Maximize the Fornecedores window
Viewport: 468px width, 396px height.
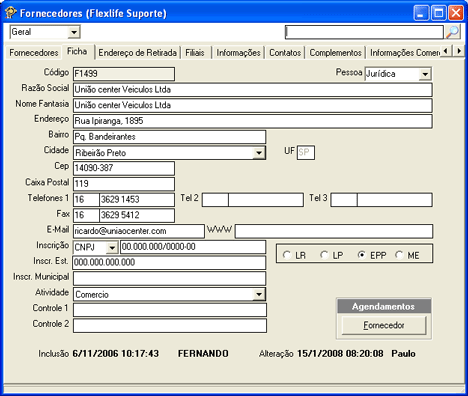pyautogui.click(x=438, y=13)
